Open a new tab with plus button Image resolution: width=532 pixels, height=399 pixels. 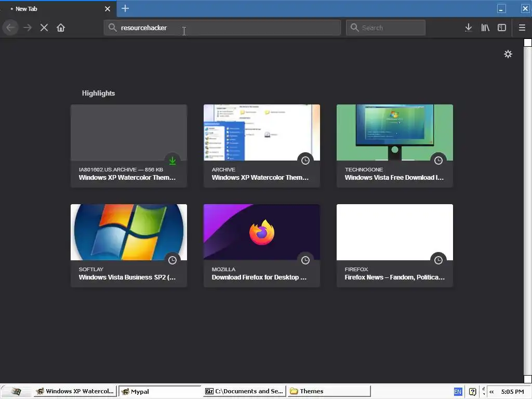click(125, 8)
